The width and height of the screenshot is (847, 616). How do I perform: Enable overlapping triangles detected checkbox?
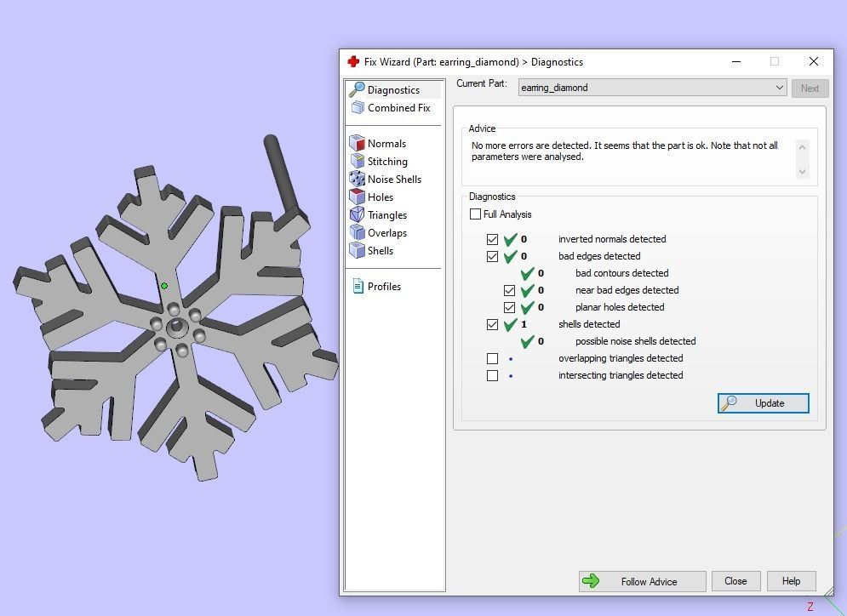(x=492, y=358)
